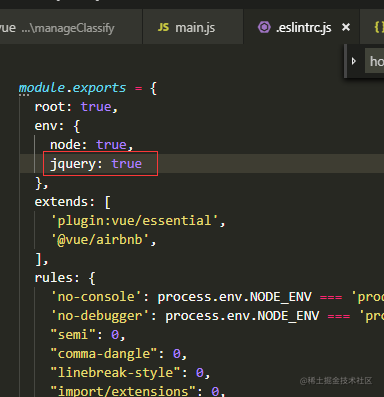Click the "linebreak-style" rule line

pyautogui.click(x=130, y=373)
